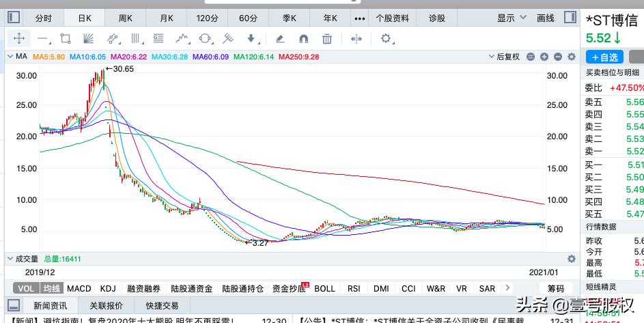Activate the eraser tool
This screenshot has height=323, width=644.
tap(280, 39)
